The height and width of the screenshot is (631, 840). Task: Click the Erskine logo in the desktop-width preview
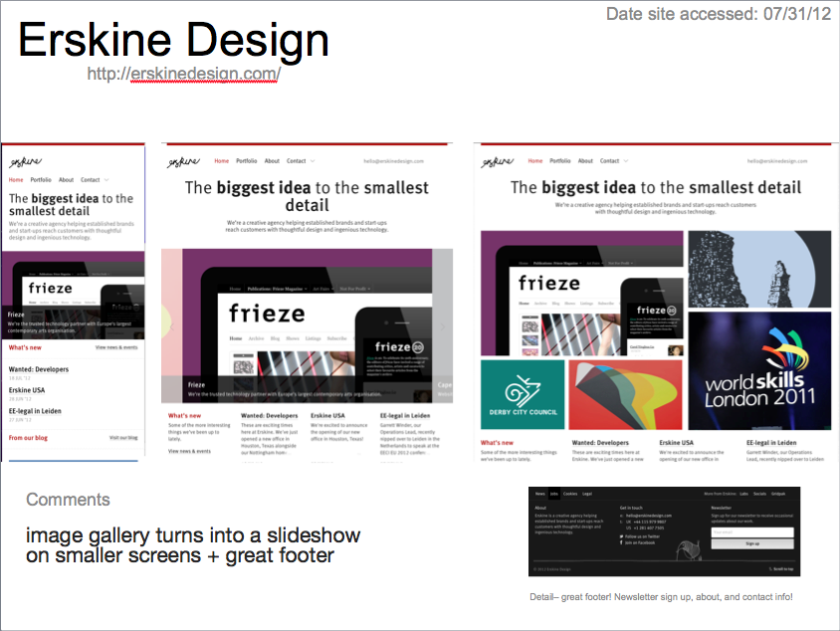[497, 161]
